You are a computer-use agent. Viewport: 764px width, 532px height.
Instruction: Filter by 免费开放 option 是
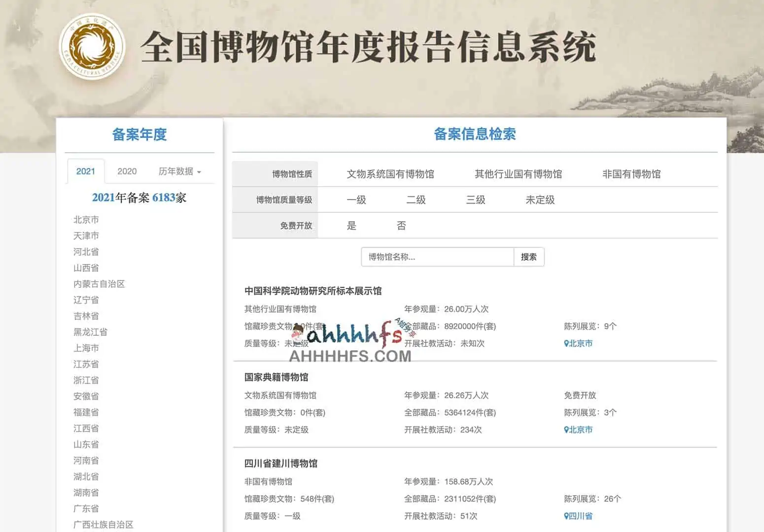tap(351, 225)
